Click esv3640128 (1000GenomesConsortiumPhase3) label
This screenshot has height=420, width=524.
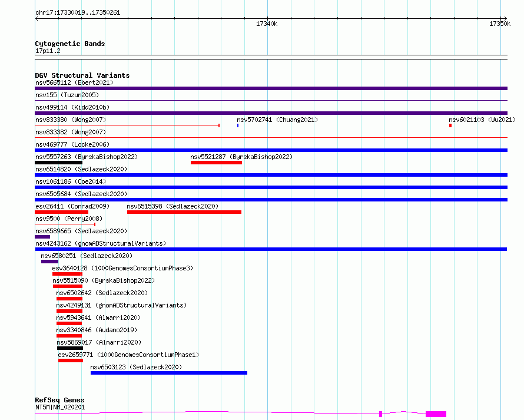coord(122,268)
